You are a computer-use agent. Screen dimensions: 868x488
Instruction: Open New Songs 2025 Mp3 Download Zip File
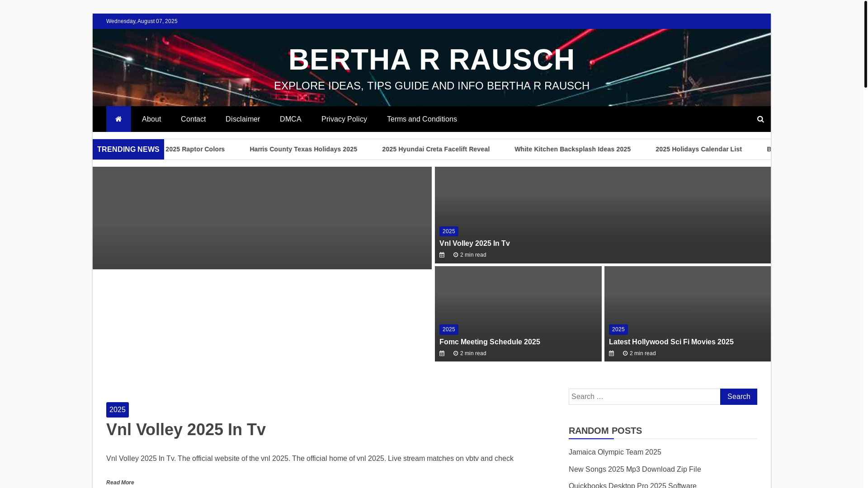(x=635, y=469)
